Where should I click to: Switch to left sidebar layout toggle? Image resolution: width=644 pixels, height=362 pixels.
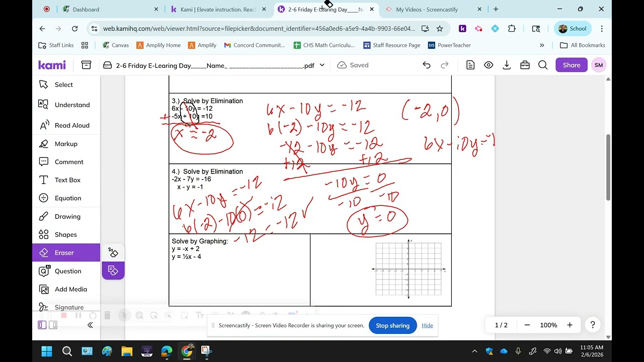42,325
